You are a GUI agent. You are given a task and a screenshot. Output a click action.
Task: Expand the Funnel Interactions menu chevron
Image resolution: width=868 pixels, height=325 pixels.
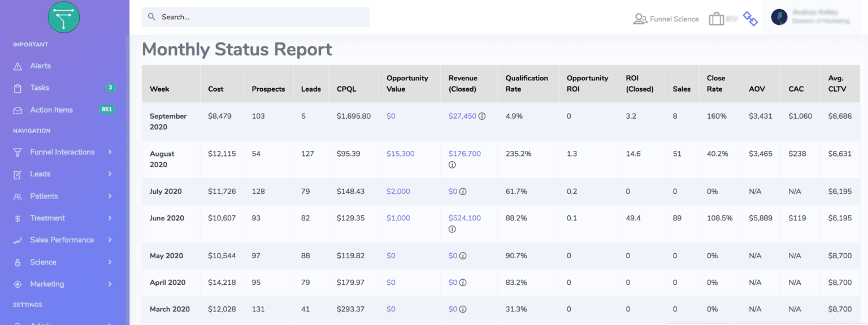110,152
